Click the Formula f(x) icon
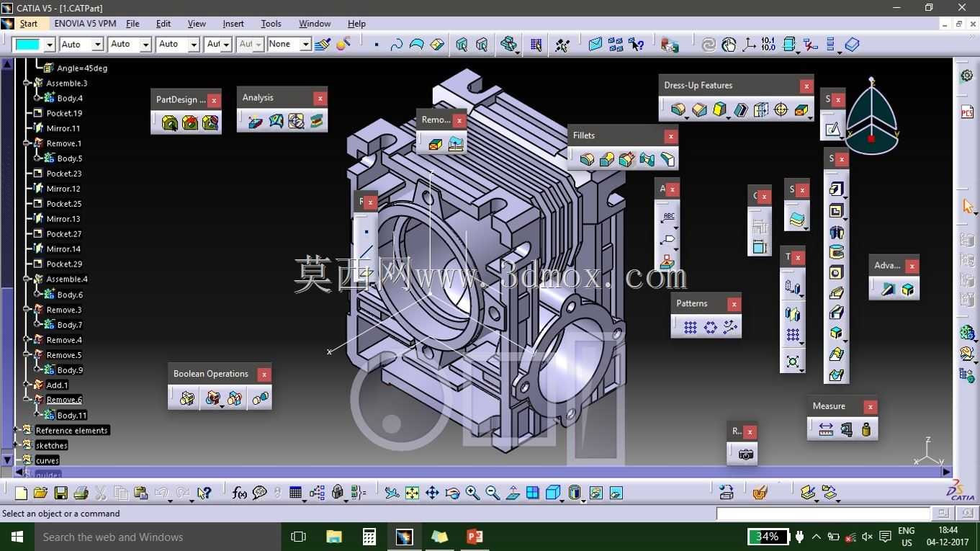This screenshot has height=551, width=980. point(240,493)
